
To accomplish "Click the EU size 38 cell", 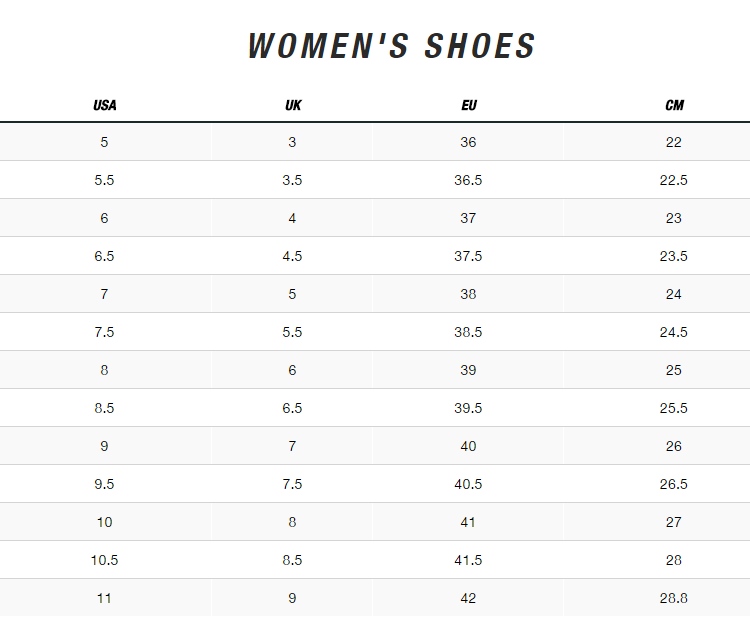I will [x=468, y=294].
